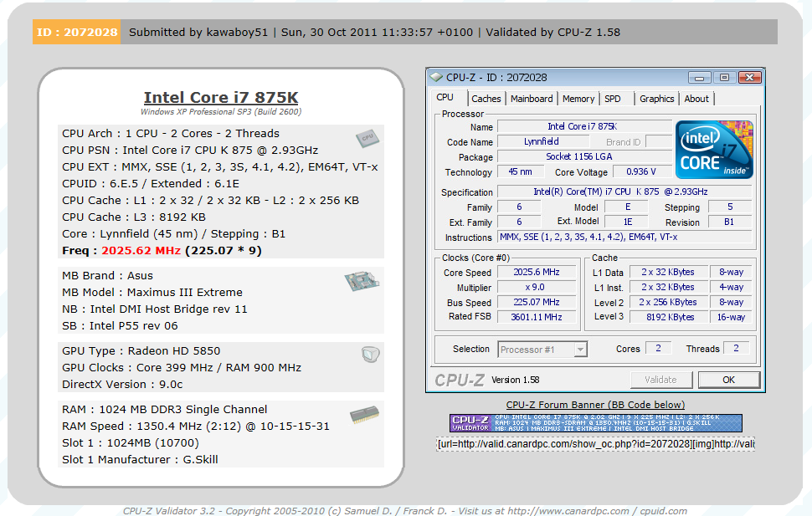This screenshot has height=516, width=812.
Task: Click the red 2025.62 MHz frequency value
Action: point(141,251)
